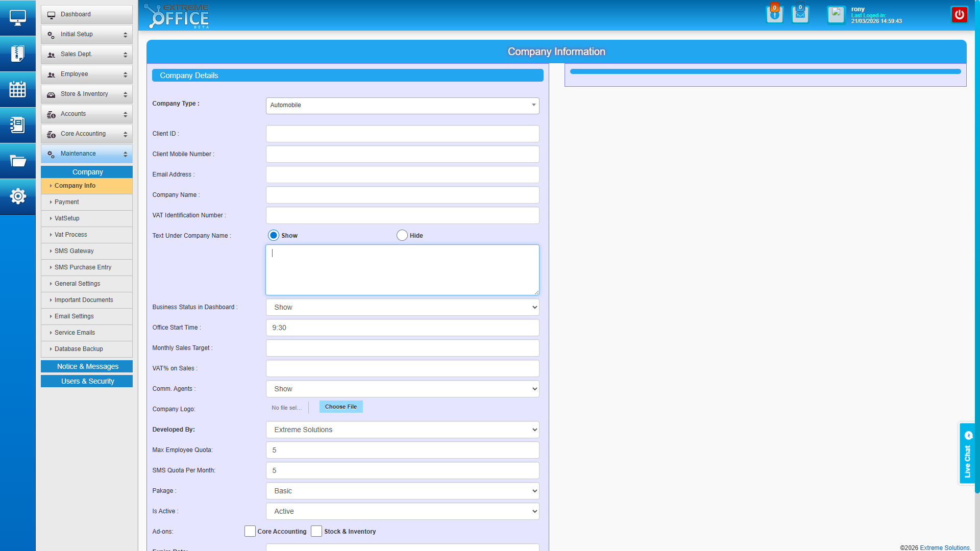Image resolution: width=980 pixels, height=551 pixels.
Task: Open the settings gear sidebar icon
Action: click(x=17, y=196)
